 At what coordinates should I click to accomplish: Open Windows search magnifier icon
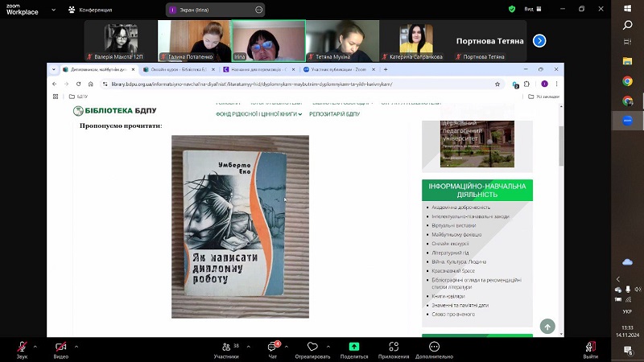point(627,25)
